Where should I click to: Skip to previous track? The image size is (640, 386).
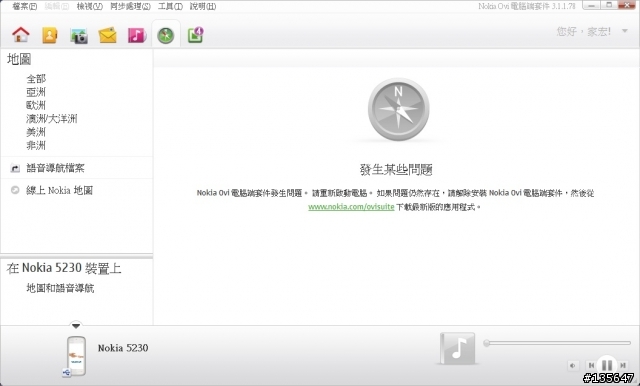tap(591, 366)
